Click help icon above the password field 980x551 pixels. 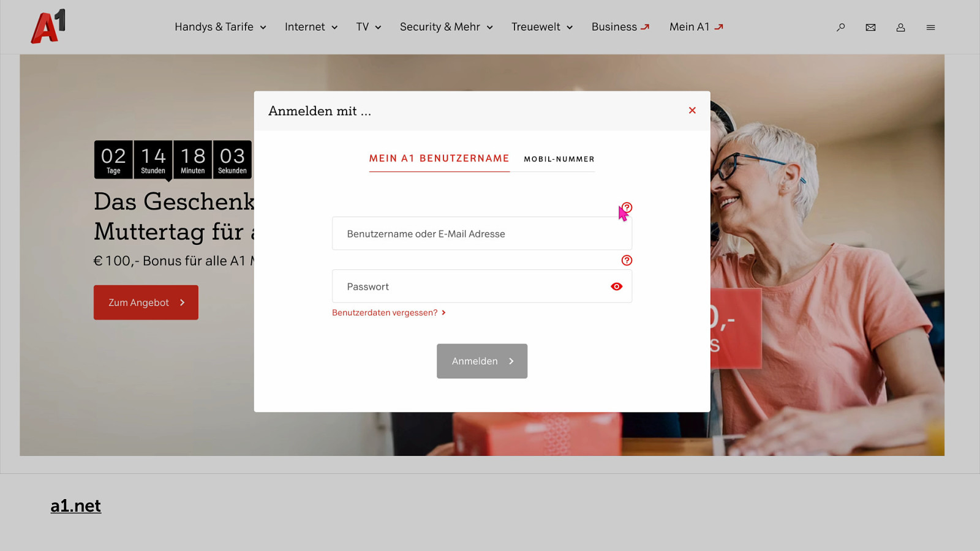(627, 260)
